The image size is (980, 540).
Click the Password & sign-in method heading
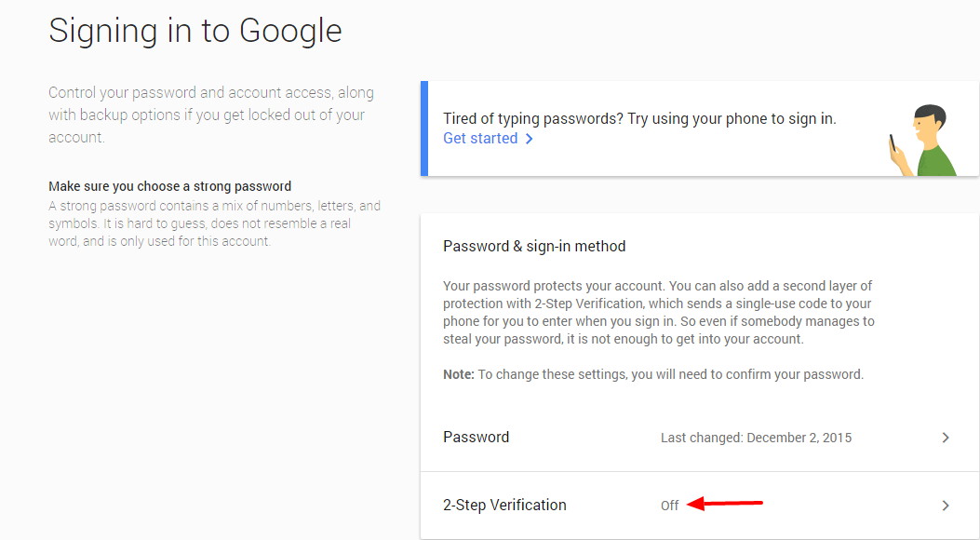tap(534, 247)
